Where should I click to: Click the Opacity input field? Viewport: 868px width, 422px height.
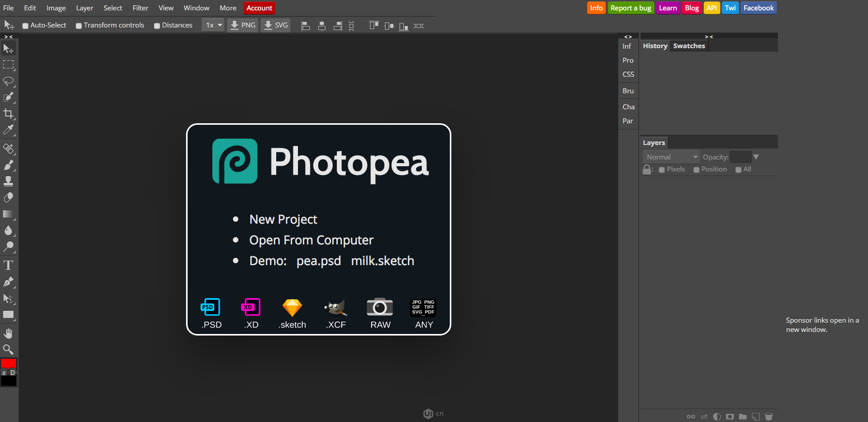point(741,157)
